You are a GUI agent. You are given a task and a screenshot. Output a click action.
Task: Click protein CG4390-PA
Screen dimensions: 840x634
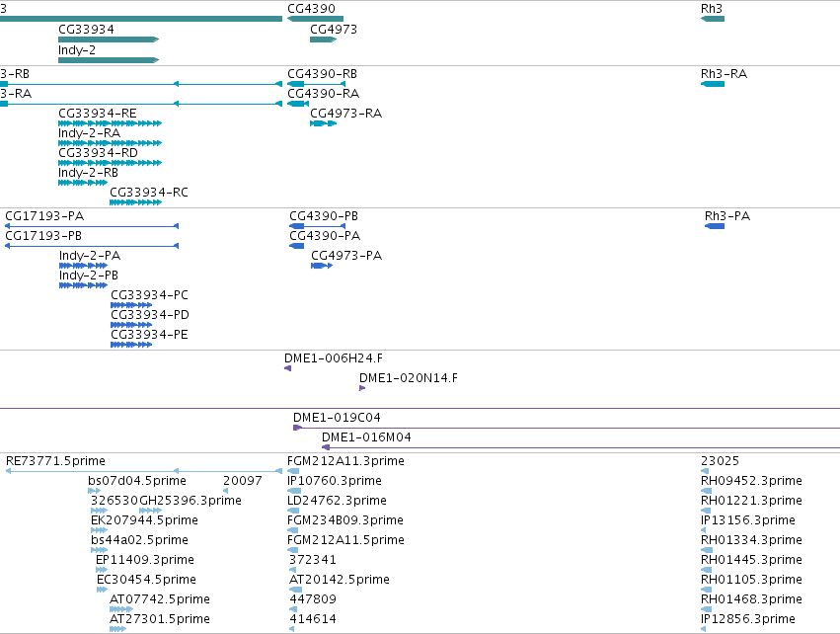[x=297, y=246]
